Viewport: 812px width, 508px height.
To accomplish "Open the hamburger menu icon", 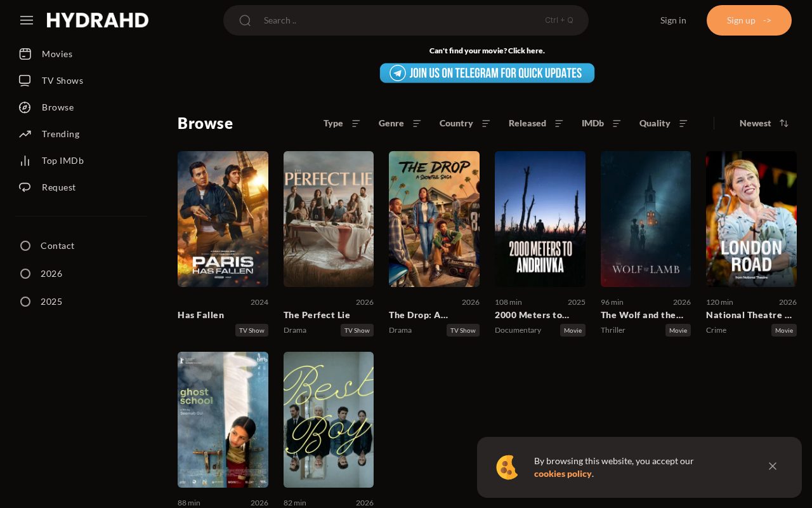I will 27,20.
